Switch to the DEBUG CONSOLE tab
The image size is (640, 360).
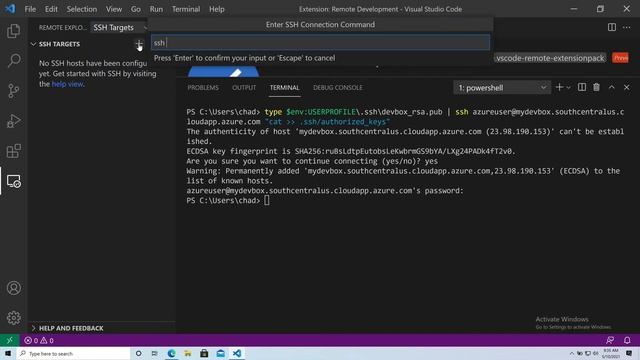pos(338,87)
